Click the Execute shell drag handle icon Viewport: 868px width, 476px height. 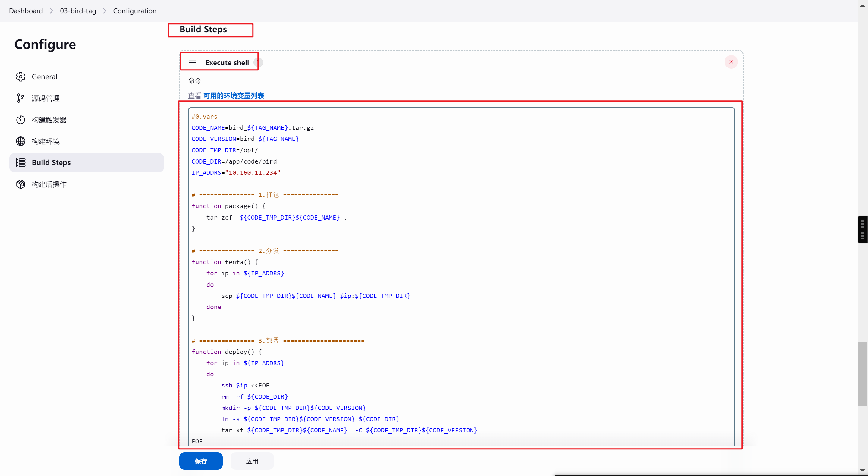tap(192, 63)
